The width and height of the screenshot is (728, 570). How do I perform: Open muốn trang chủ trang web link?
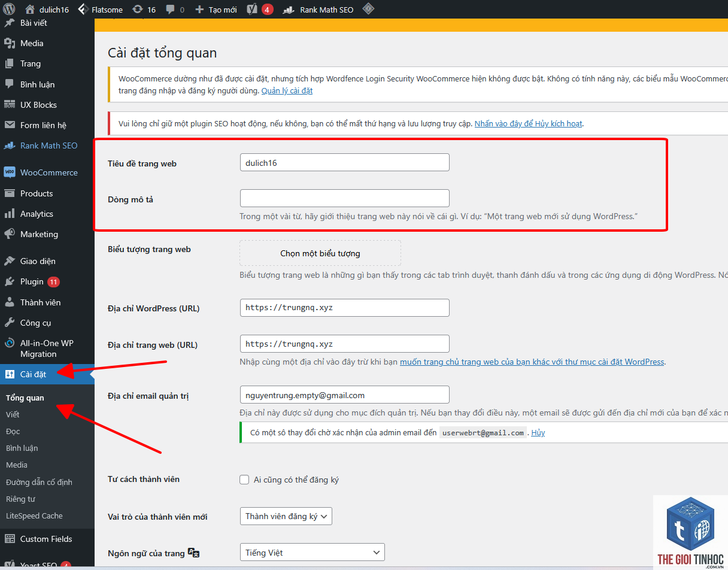click(x=532, y=362)
